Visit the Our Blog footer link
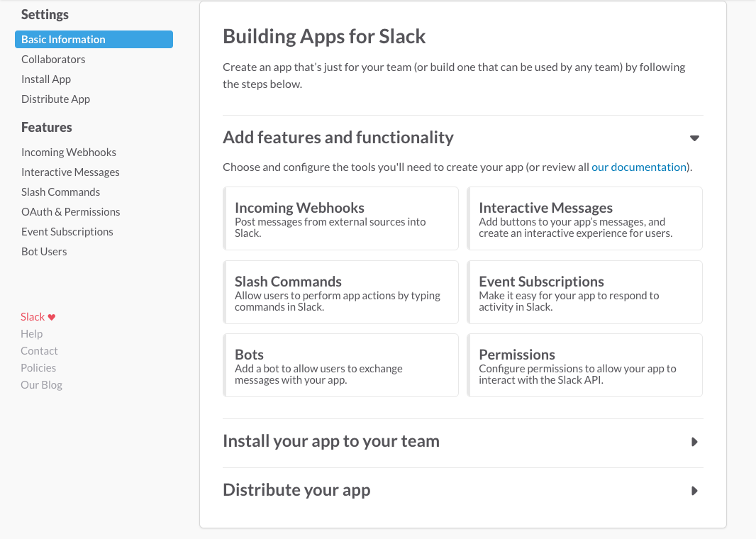The image size is (756, 539). [x=42, y=385]
